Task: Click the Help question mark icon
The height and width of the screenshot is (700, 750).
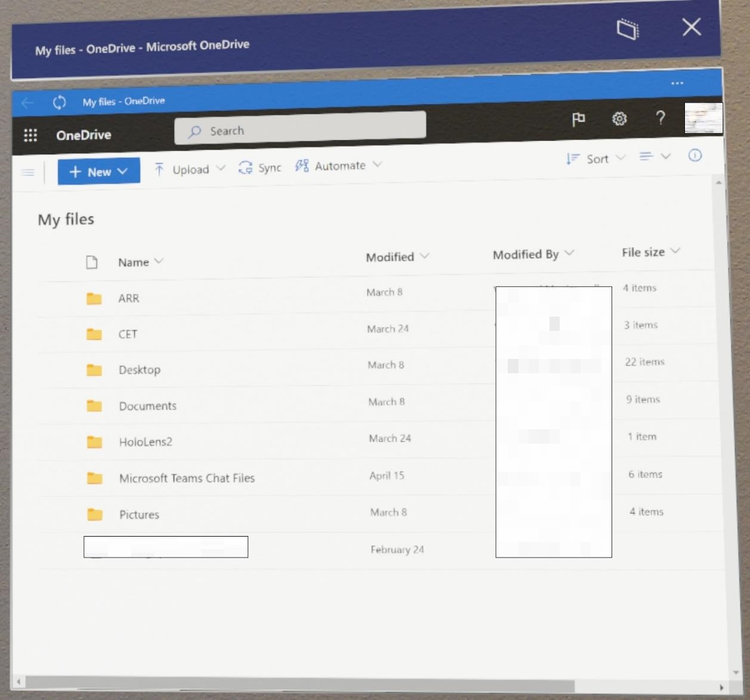Action: (660, 119)
